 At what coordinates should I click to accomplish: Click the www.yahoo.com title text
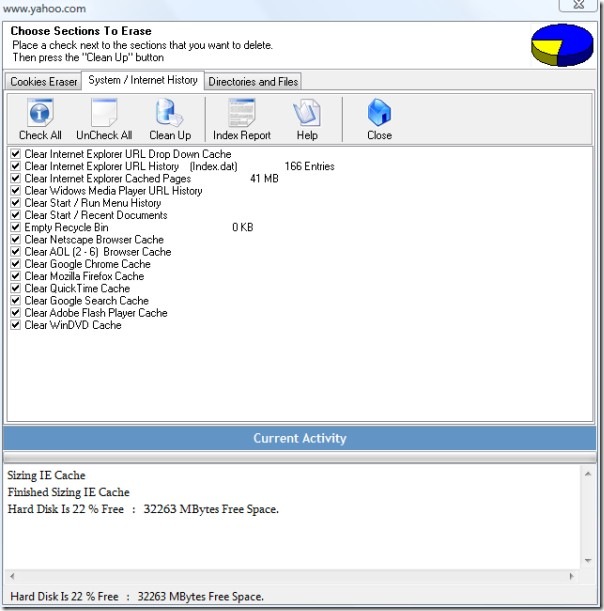[44, 8]
